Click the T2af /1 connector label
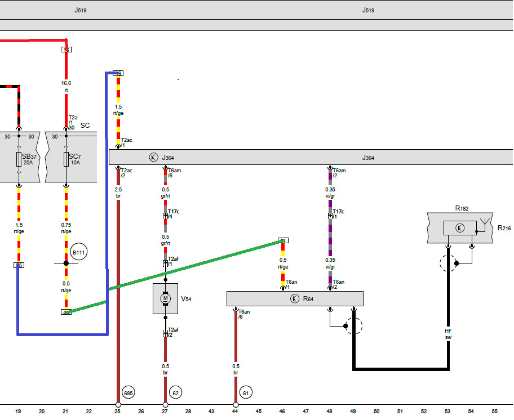This screenshot has height=420, width=514. [174, 261]
